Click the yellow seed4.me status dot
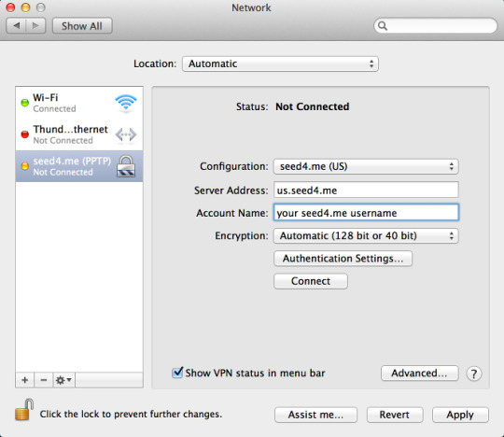Screen dimensions: 504x437 click(25, 166)
